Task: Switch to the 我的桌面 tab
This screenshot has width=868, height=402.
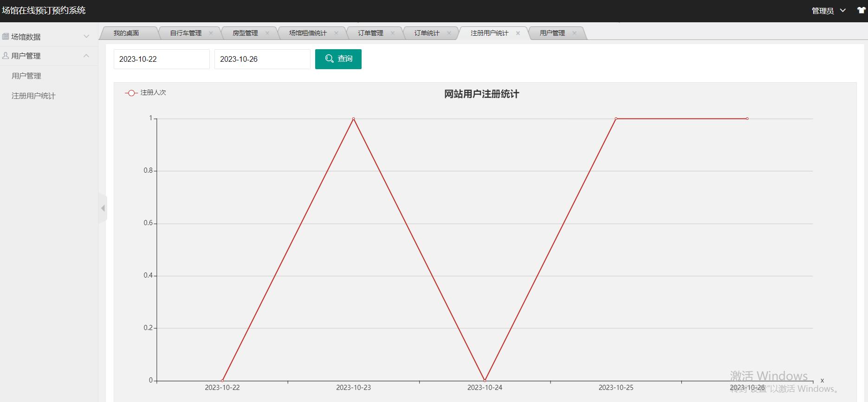Action: click(x=126, y=33)
